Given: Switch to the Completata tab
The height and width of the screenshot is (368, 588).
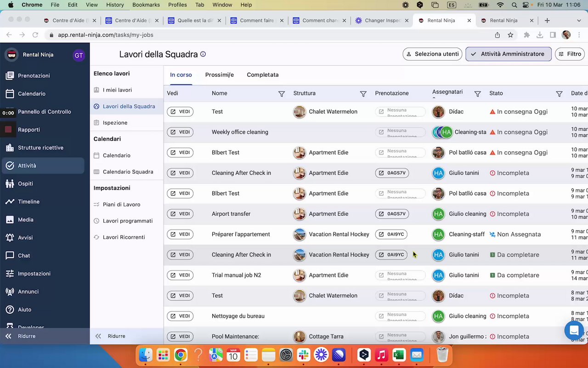Looking at the screenshot, I should 263,75.
